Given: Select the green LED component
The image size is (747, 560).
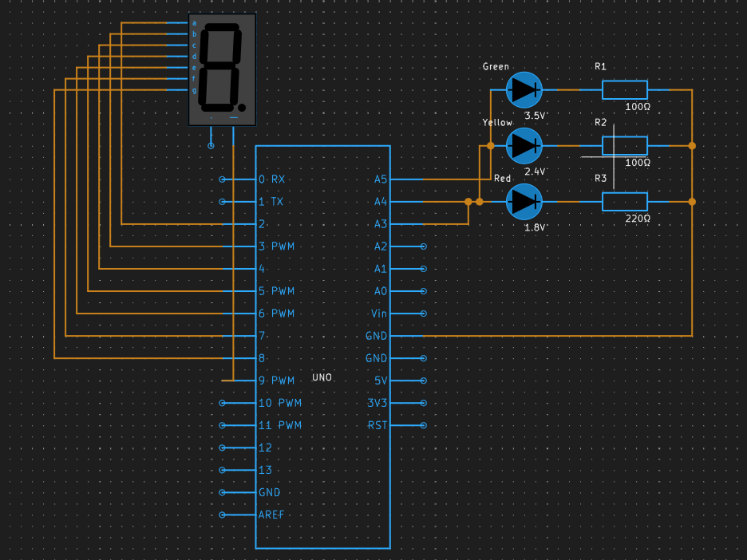Looking at the screenshot, I should click(x=524, y=89).
